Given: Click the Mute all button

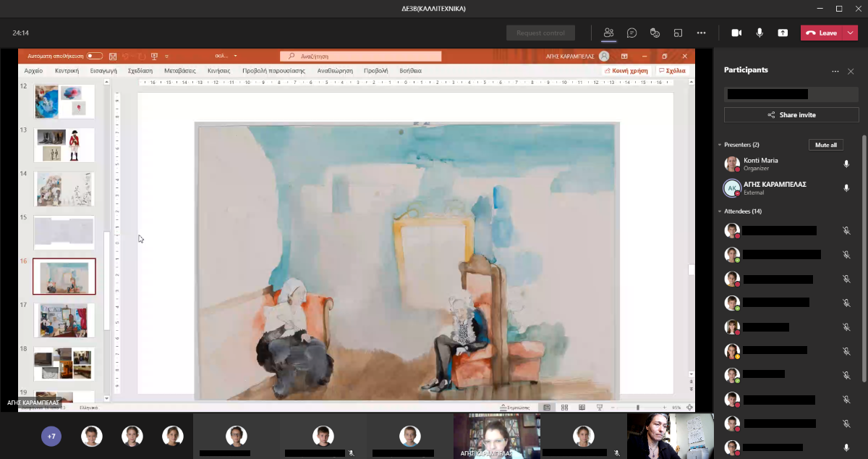Looking at the screenshot, I should (825, 145).
